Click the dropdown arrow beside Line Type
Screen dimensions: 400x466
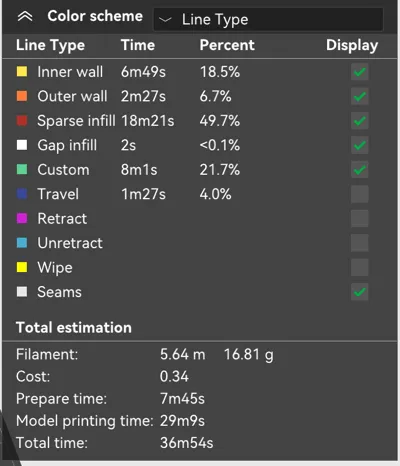165,20
